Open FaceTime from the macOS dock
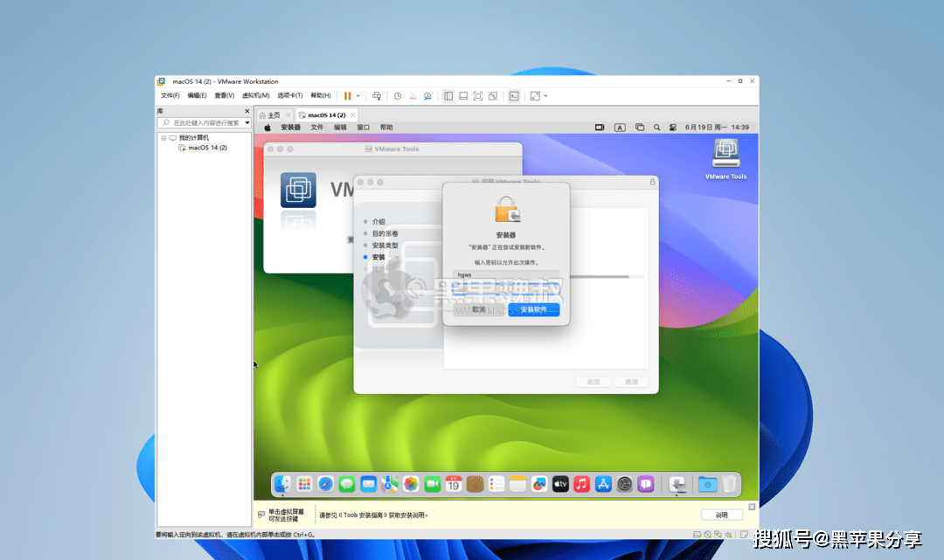This screenshot has height=560, width=944. coord(433,484)
